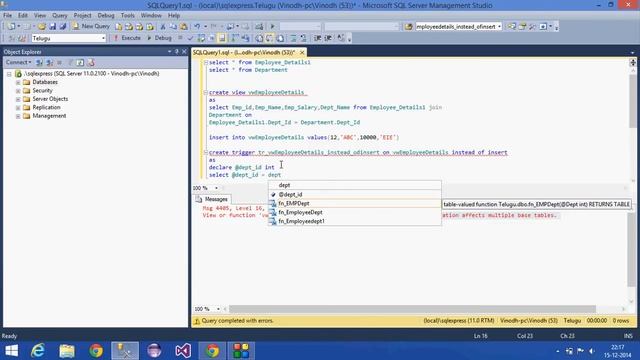Open the Tools menu
This screenshot has height=360, width=640.
(127, 16)
